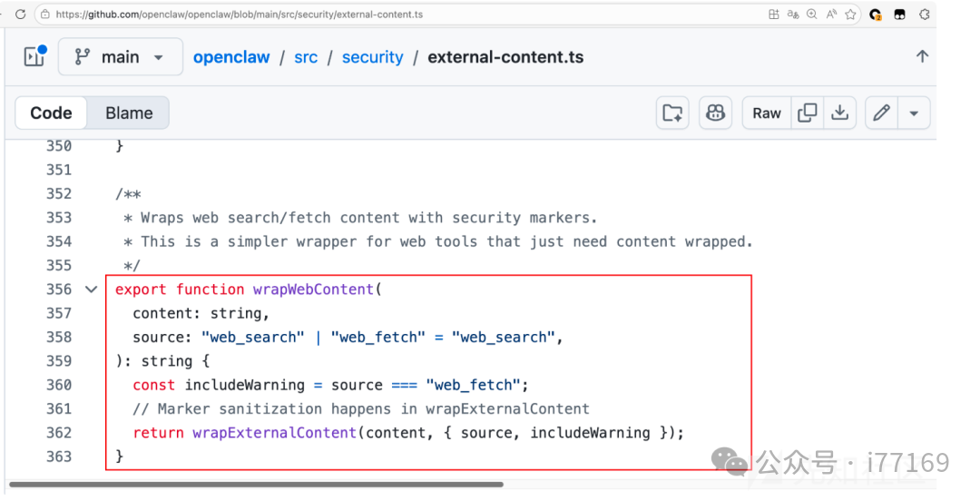
Task: Edit this file with the pencil icon
Action: [x=881, y=113]
